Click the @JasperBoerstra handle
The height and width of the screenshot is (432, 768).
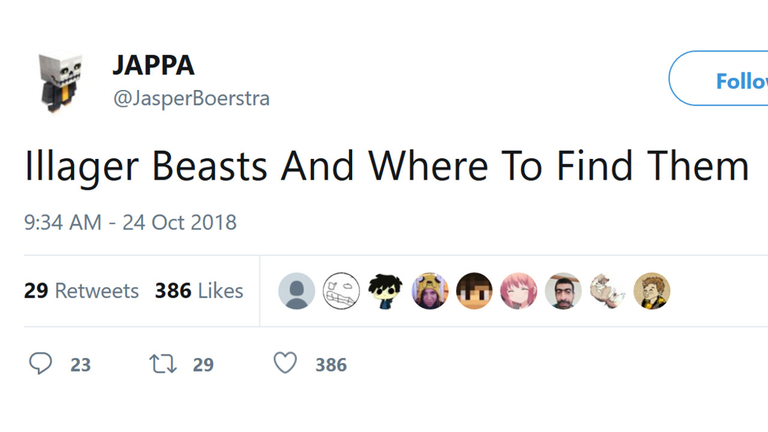point(192,99)
